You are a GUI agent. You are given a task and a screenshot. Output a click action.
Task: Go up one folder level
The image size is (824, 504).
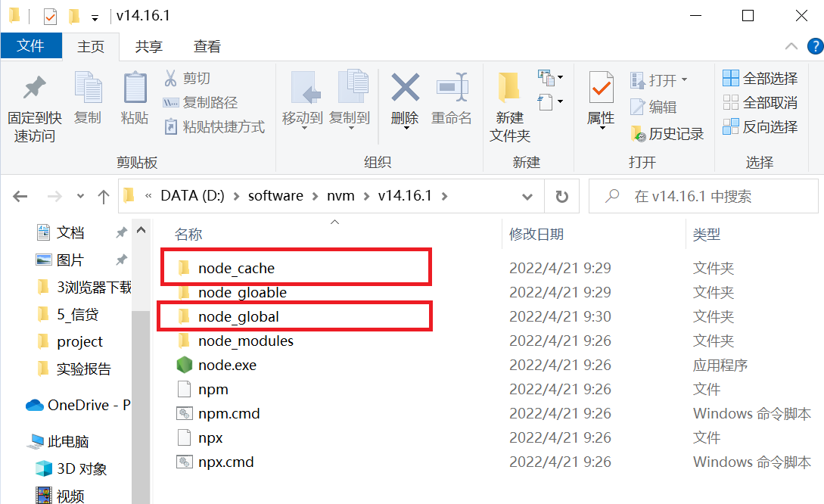coord(104,197)
